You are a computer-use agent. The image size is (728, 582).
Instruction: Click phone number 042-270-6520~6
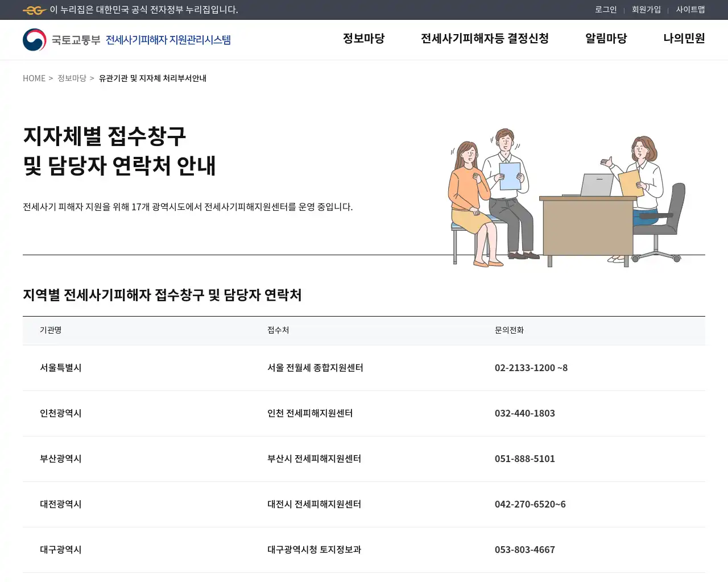530,504
